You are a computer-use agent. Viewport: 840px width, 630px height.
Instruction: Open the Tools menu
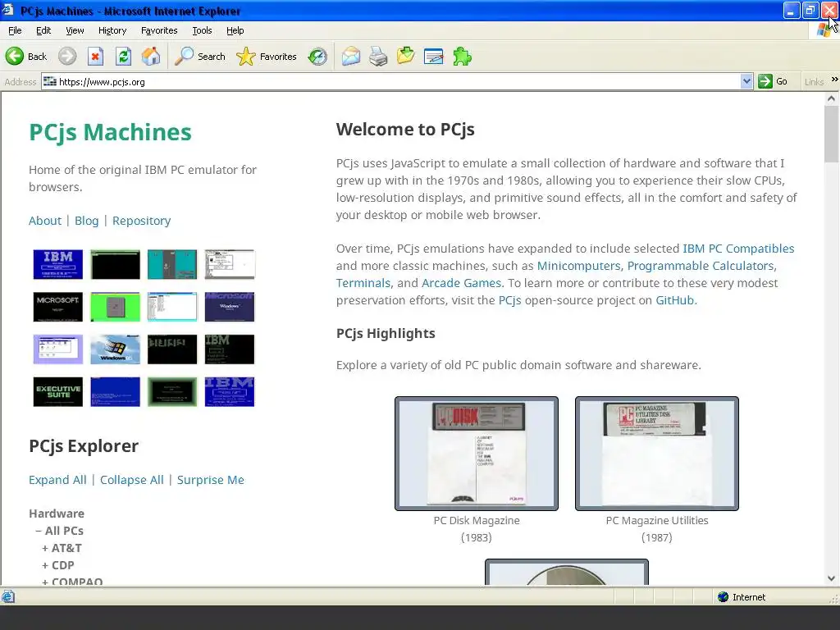coord(202,30)
